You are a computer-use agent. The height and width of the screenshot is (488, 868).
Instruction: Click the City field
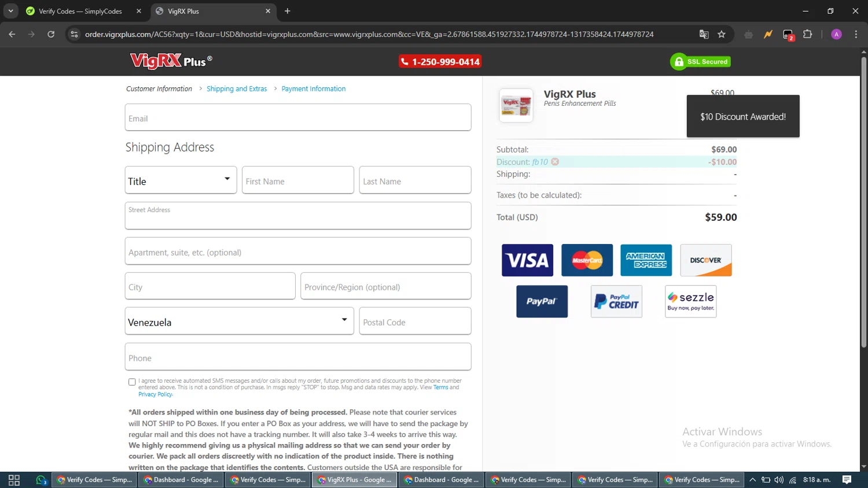pos(210,286)
